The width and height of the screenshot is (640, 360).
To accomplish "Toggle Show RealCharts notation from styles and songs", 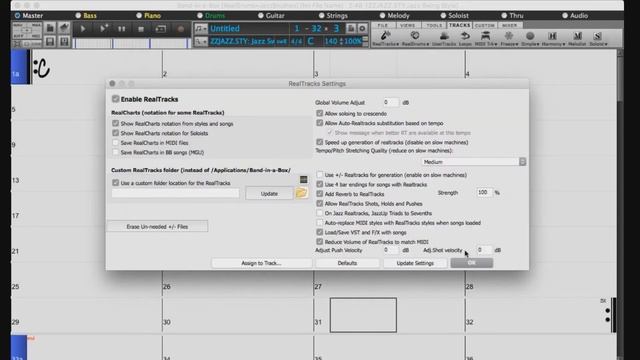I will [116, 123].
